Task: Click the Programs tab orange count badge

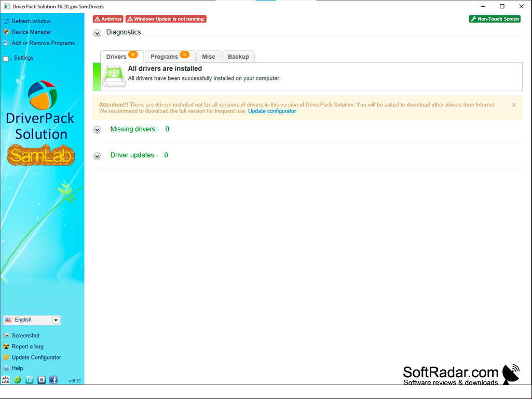Action: pos(185,54)
